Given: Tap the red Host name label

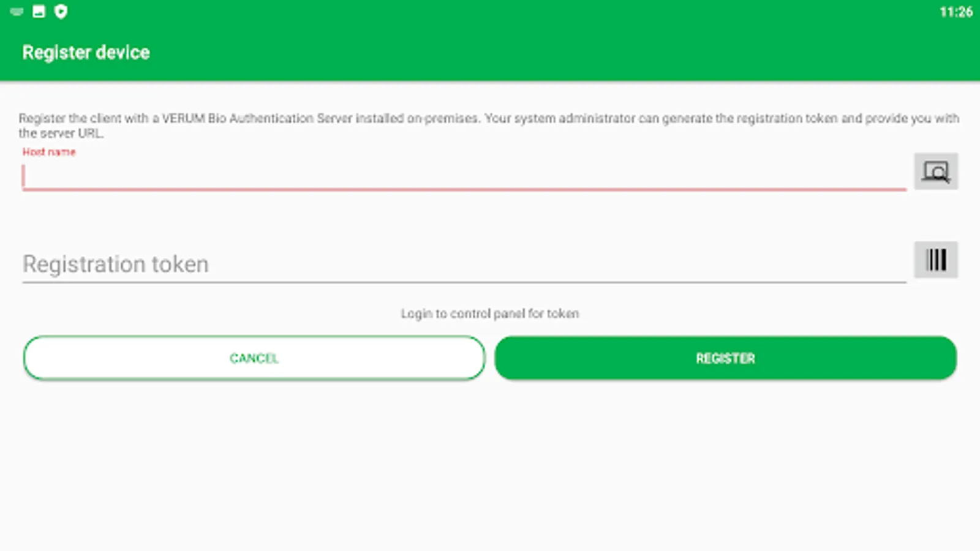Looking at the screenshot, I should click(x=49, y=152).
